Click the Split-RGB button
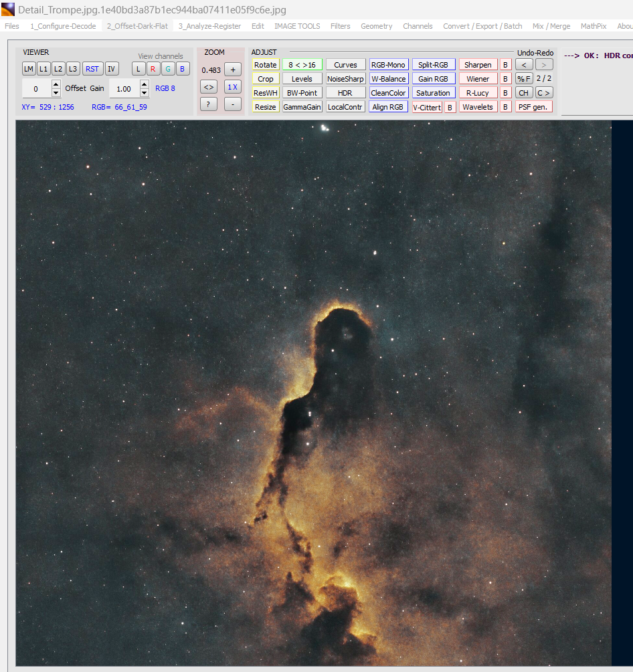This screenshot has height=672, width=633. [433, 65]
